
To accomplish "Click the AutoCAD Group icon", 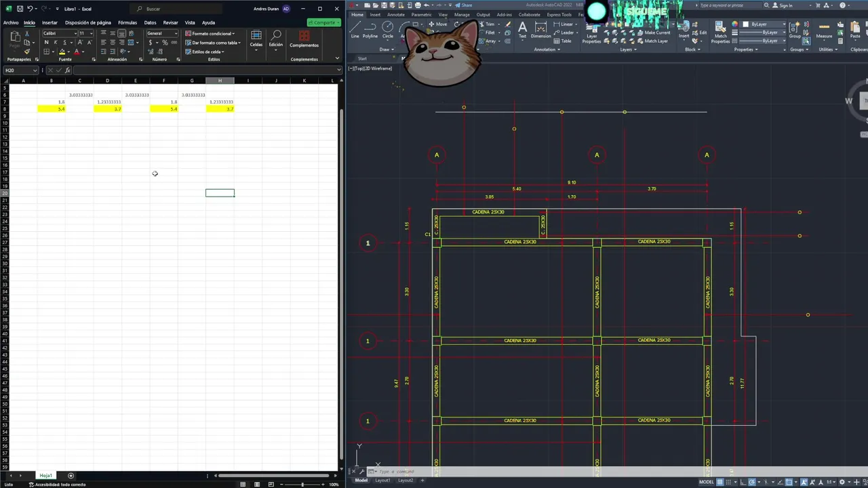I will coord(794,30).
